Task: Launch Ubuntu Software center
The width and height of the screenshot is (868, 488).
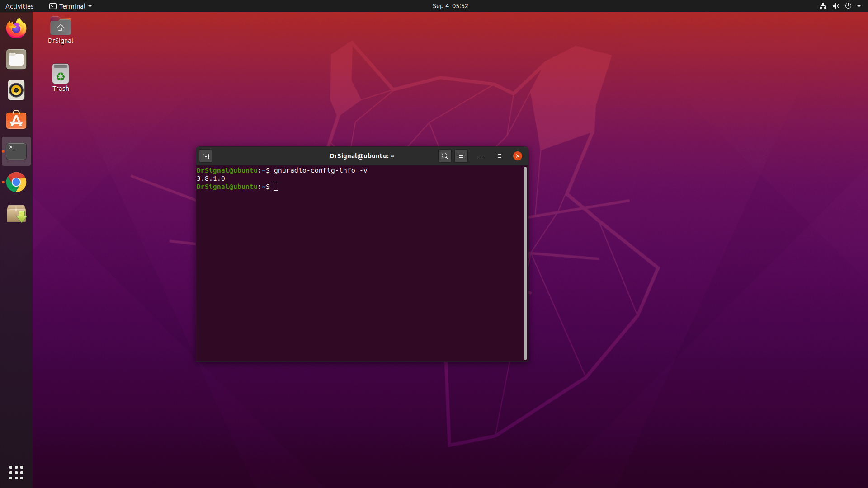Action: [x=16, y=121]
